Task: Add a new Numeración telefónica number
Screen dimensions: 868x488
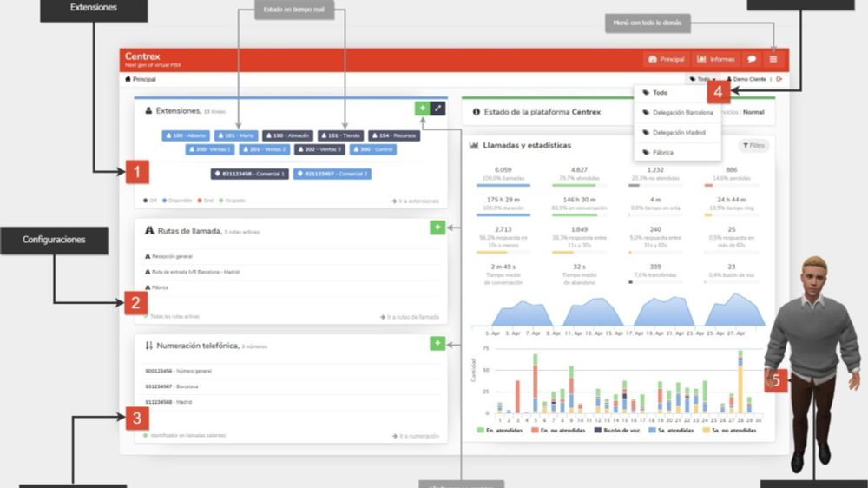Action: (437, 344)
